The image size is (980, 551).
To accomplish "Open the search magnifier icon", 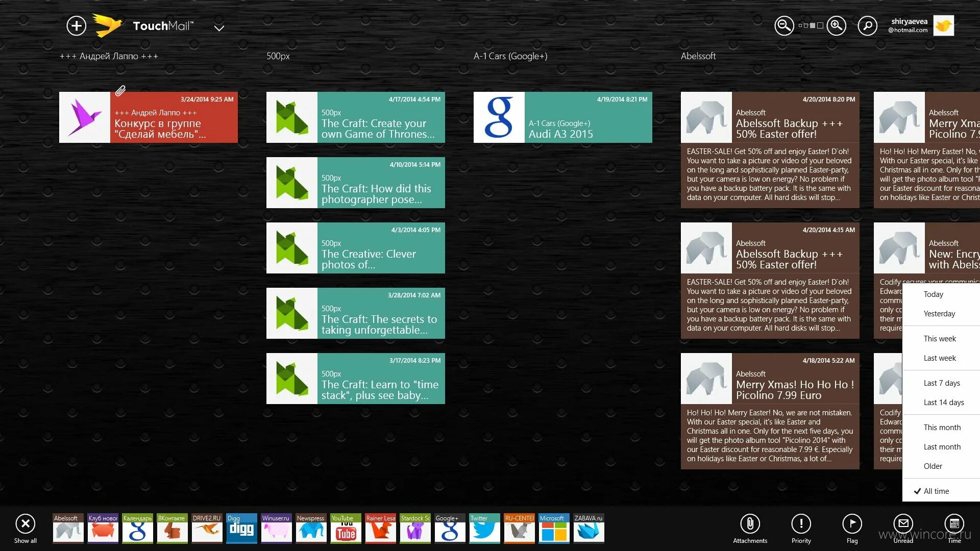I will 867,26.
